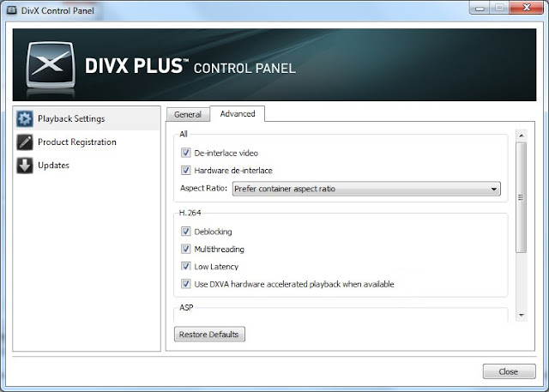Disable DXVA hardware accelerated playback
This screenshot has width=549, height=392.
[x=185, y=284]
